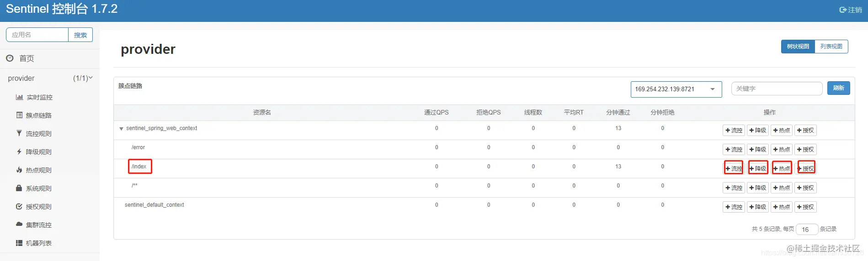
Task: Add 降级 rule for sentinel_spring_web_context
Action: pos(757,130)
